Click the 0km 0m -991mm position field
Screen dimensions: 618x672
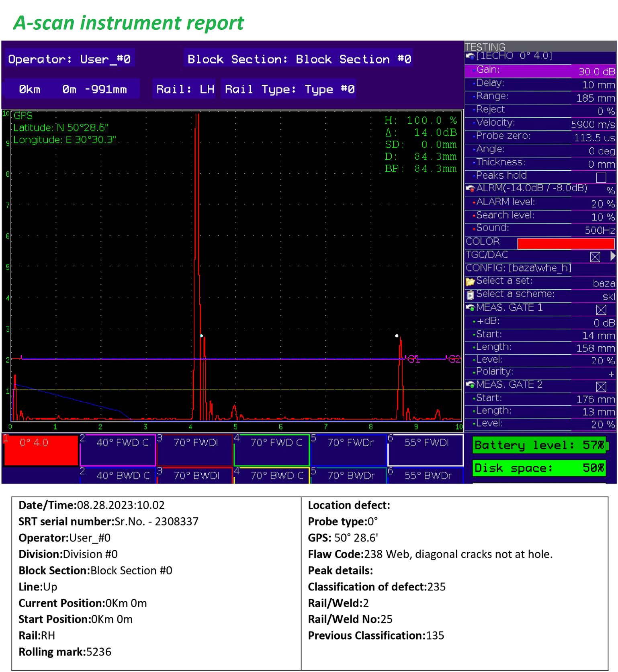(x=73, y=89)
